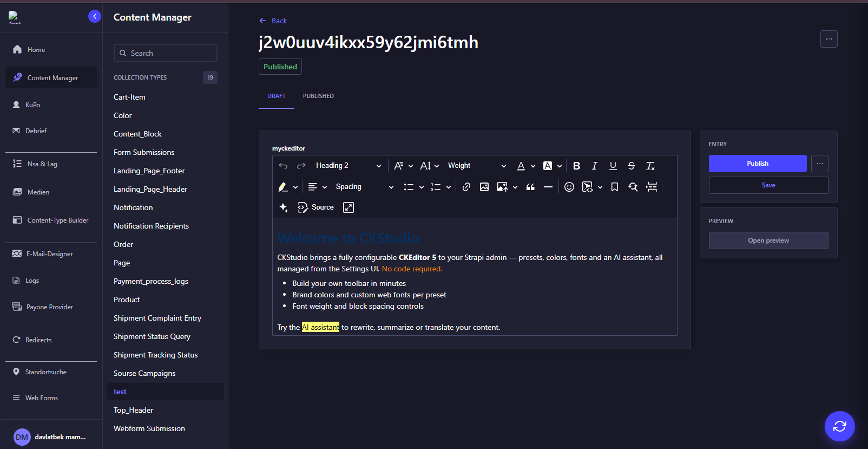
Task: Click the Save button
Action: tap(768, 185)
